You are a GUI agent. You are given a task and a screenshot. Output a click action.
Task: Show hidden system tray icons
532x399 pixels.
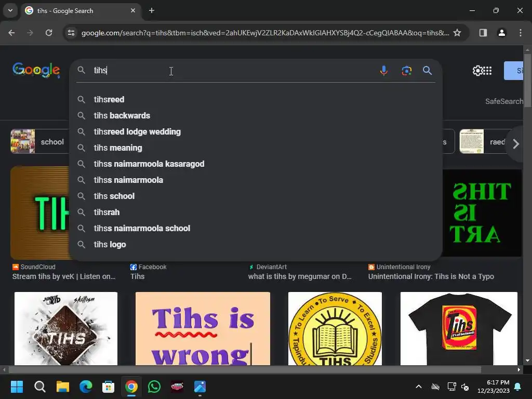[419, 387]
